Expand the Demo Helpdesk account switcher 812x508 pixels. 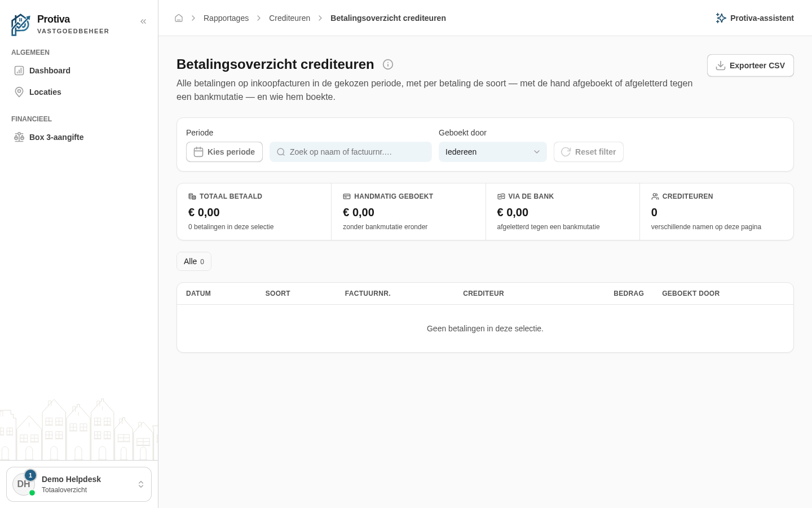(79, 484)
